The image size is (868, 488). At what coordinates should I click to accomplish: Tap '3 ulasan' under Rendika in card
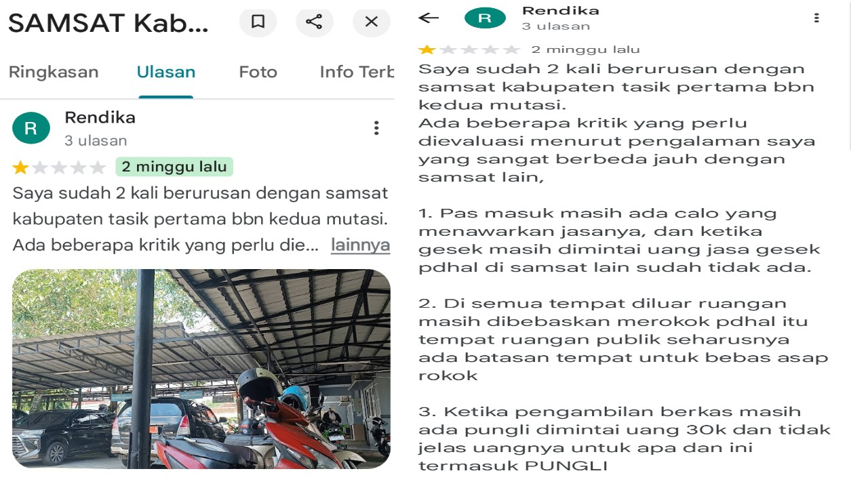pyautogui.click(x=96, y=141)
